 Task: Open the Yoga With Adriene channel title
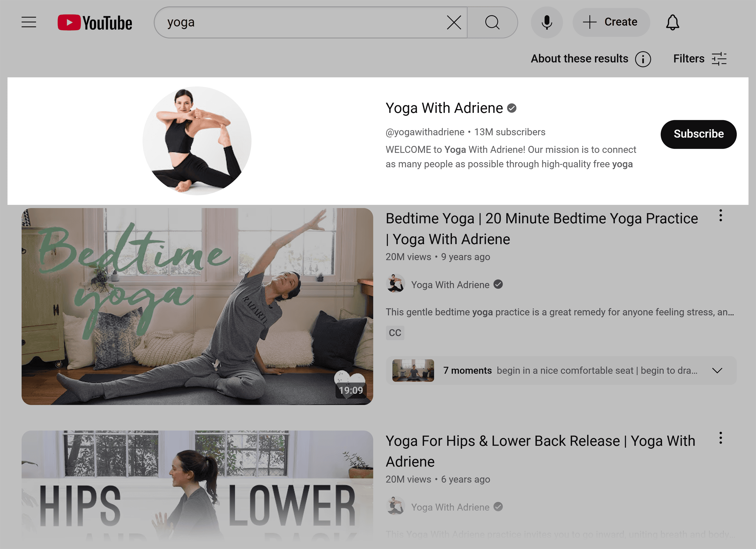[444, 108]
